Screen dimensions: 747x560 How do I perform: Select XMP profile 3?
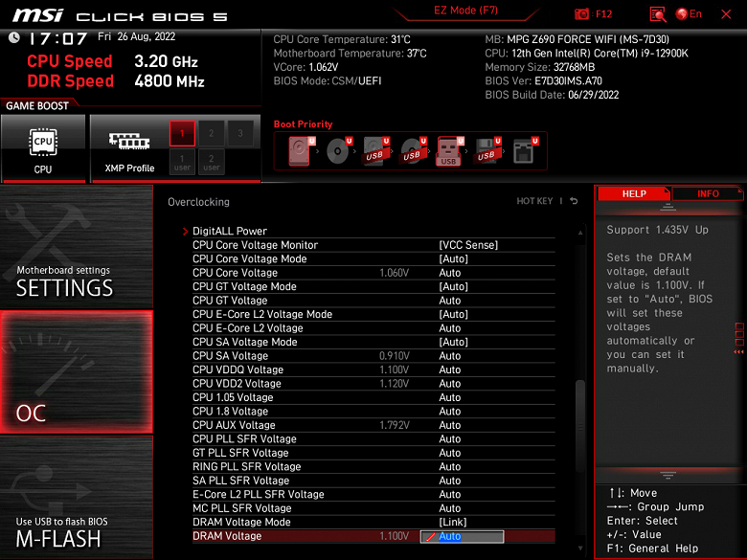(240, 133)
